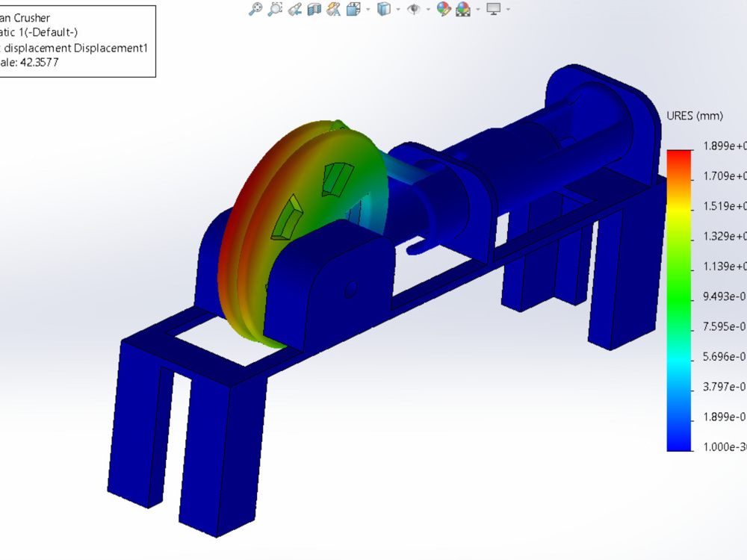The width and height of the screenshot is (747, 560).
Task: Open the Display Style dropdown arrow
Action: click(398, 10)
